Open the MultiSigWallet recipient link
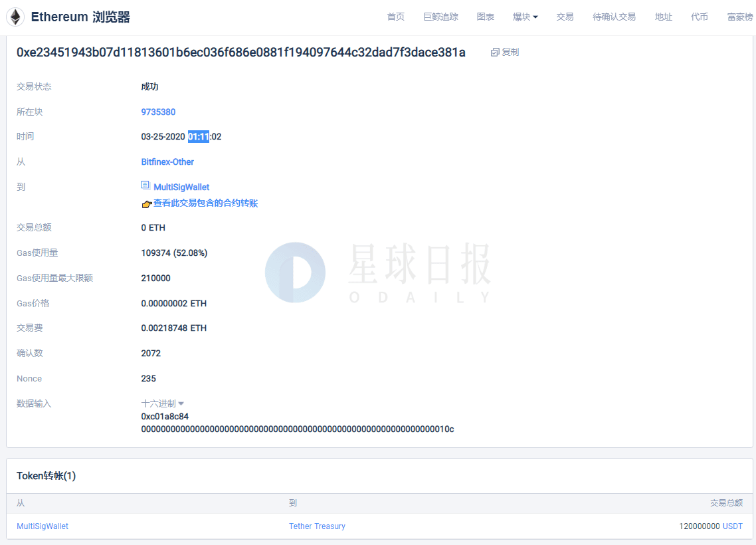 (x=181, y=187)
